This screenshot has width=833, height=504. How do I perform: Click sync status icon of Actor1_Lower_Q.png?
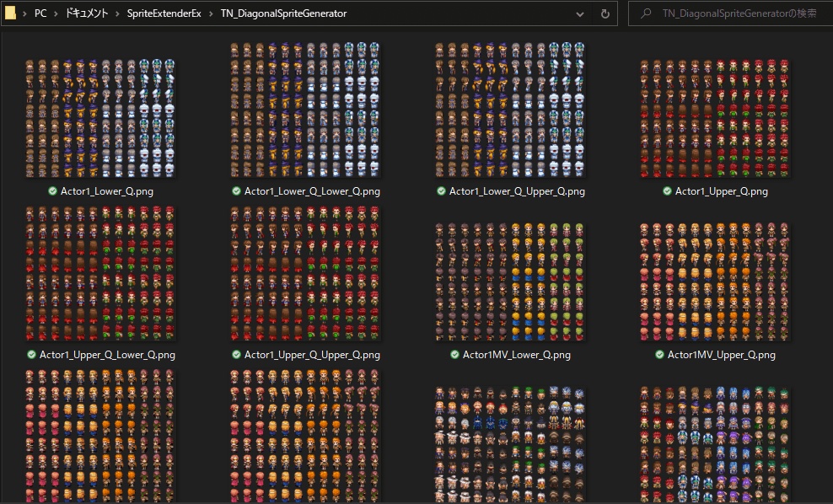point(52,191)
